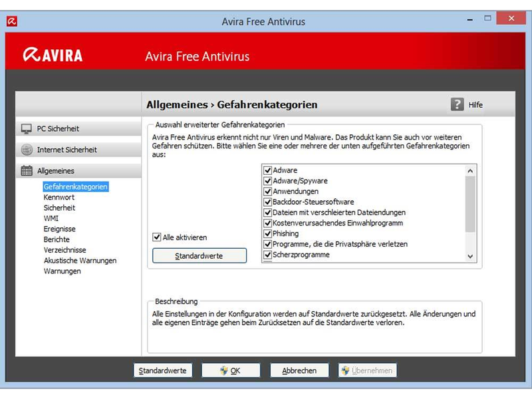
Task: Maximize the Avira Free Antivirus window
Action: (487, 19)
